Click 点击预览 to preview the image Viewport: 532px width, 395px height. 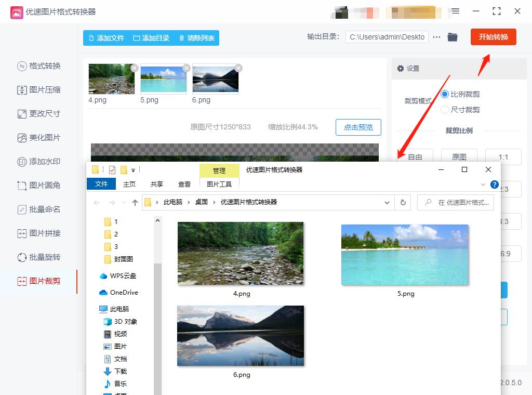pyautogui.click(x=358, y=127)
